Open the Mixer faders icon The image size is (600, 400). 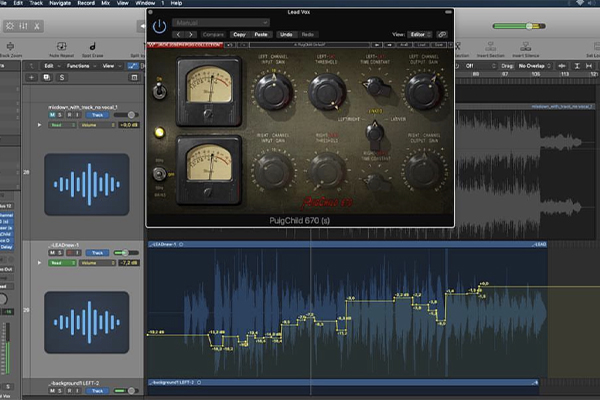coord(23,26)
